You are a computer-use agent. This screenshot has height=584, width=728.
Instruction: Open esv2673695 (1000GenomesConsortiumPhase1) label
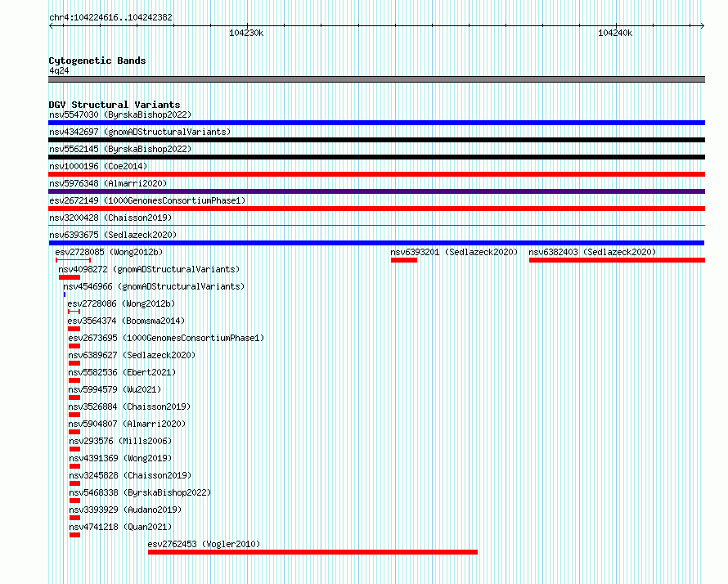pyautogui.click(x=166, y=338)
